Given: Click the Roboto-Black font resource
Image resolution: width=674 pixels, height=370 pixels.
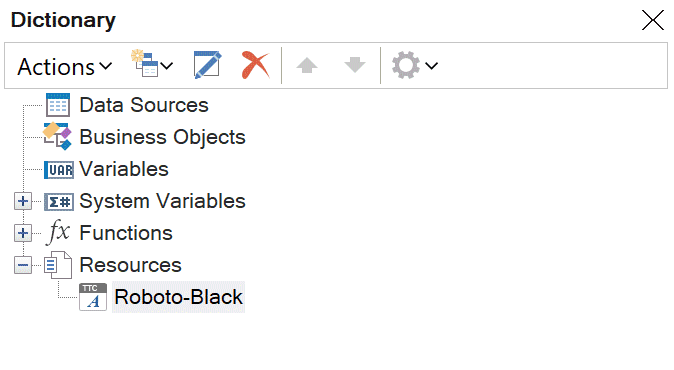Looking at the screenshot, I should point(178,297).
